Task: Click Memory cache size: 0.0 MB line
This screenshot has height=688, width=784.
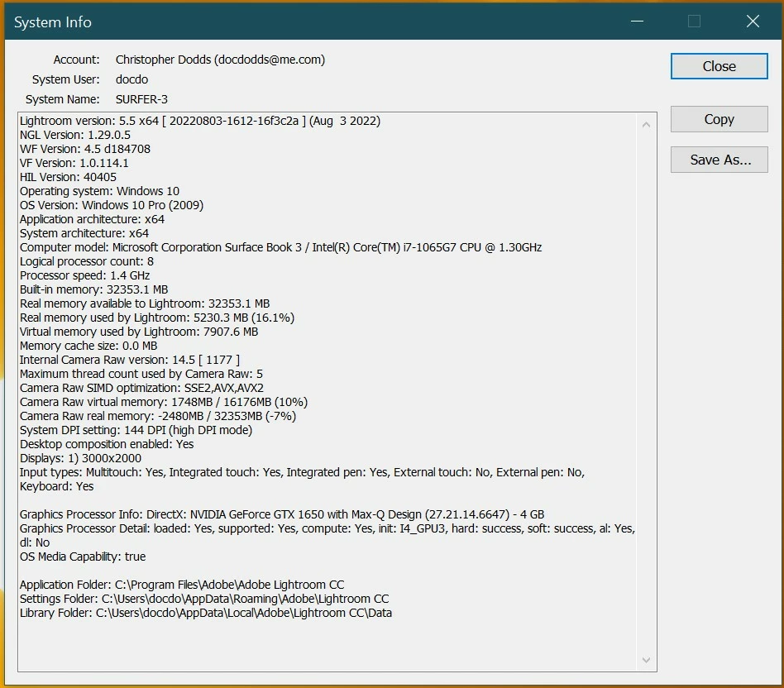Action: (x=88, y=346)
